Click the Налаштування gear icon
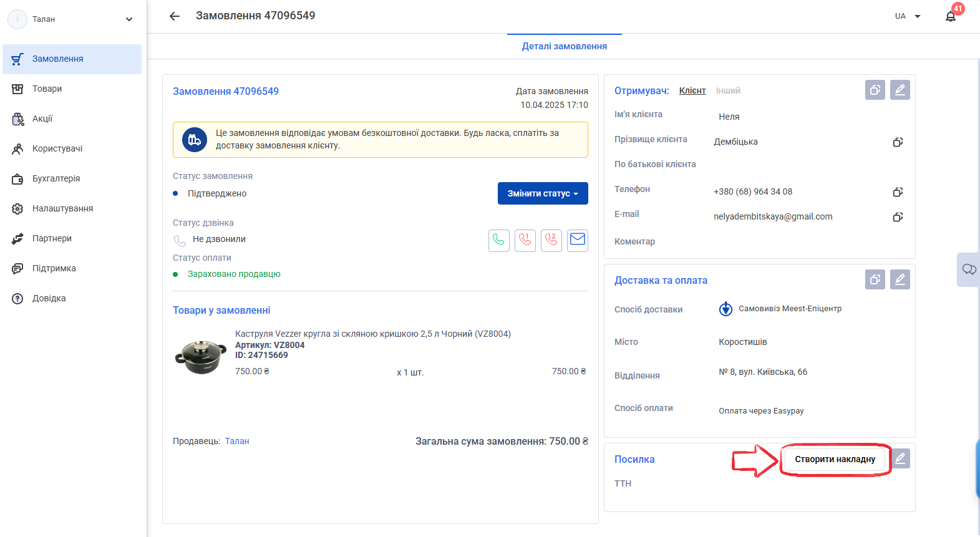 click(17, 208)
